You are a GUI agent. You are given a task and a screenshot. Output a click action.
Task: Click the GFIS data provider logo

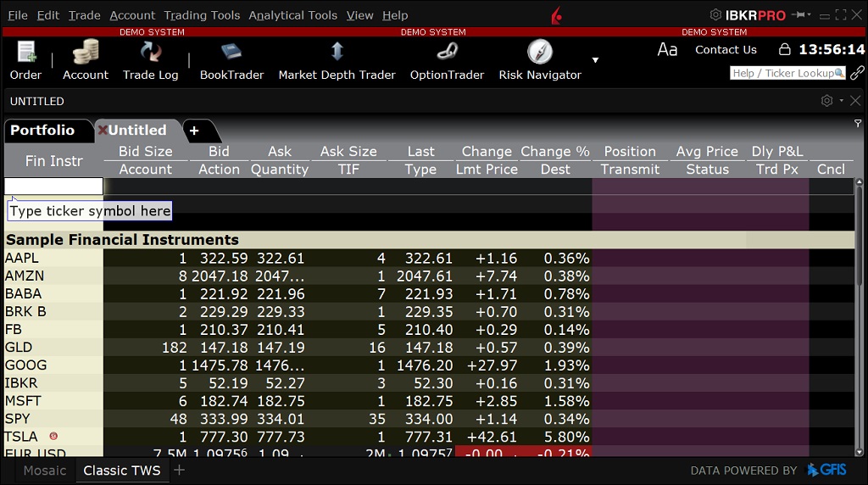coord(826,470)
